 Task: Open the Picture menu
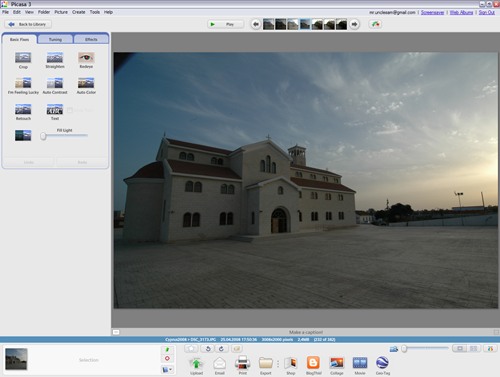pyautogui.click(x=61, y=12)
